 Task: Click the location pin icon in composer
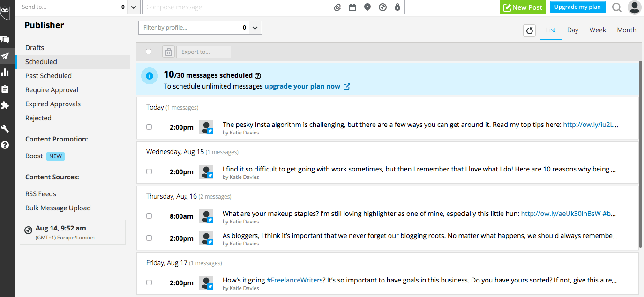(x=367, y=7)
